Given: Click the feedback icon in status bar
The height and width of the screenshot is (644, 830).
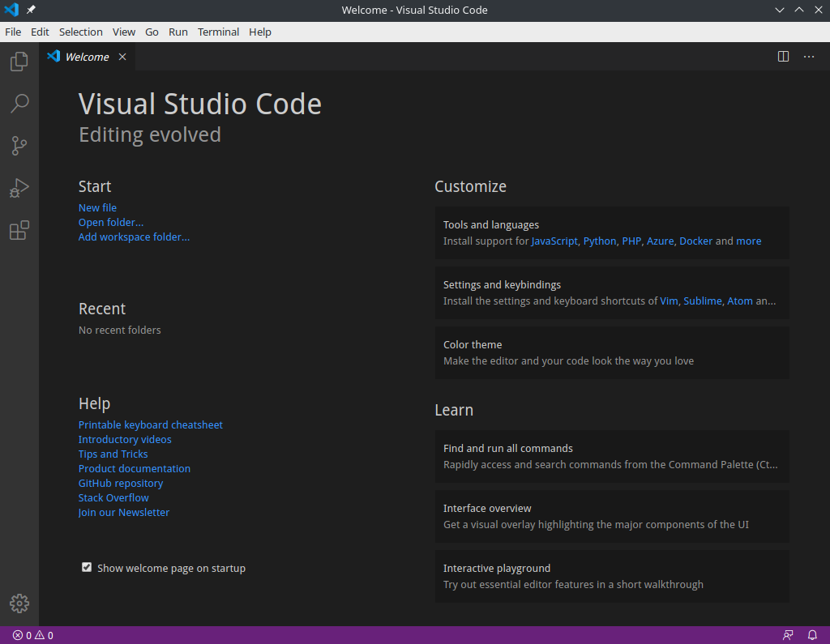Looking at the screenshot, I should 788,635.
